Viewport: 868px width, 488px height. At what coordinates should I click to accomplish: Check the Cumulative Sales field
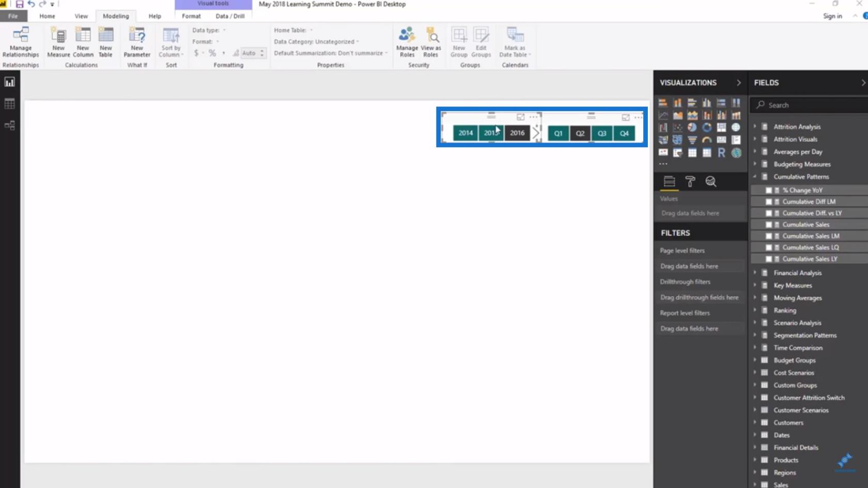coord(768,225)
